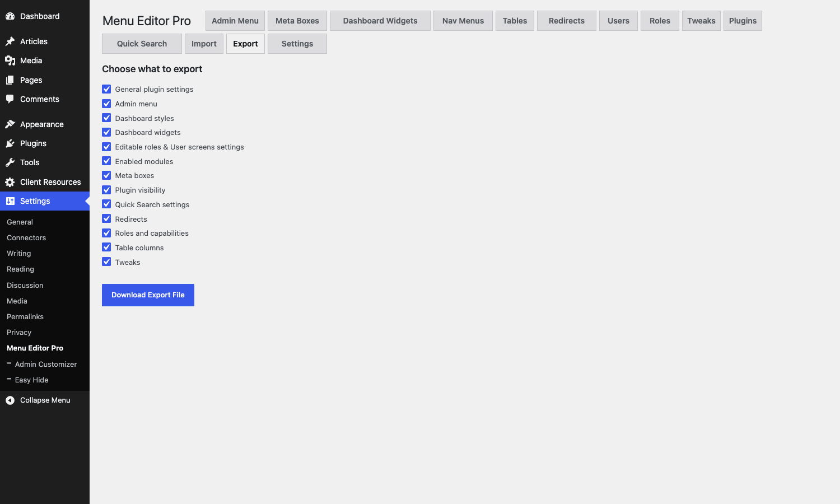Uncheck Tweaks export checkbox
The height and width of the screenshot is (504, 840).
point(106,262)
